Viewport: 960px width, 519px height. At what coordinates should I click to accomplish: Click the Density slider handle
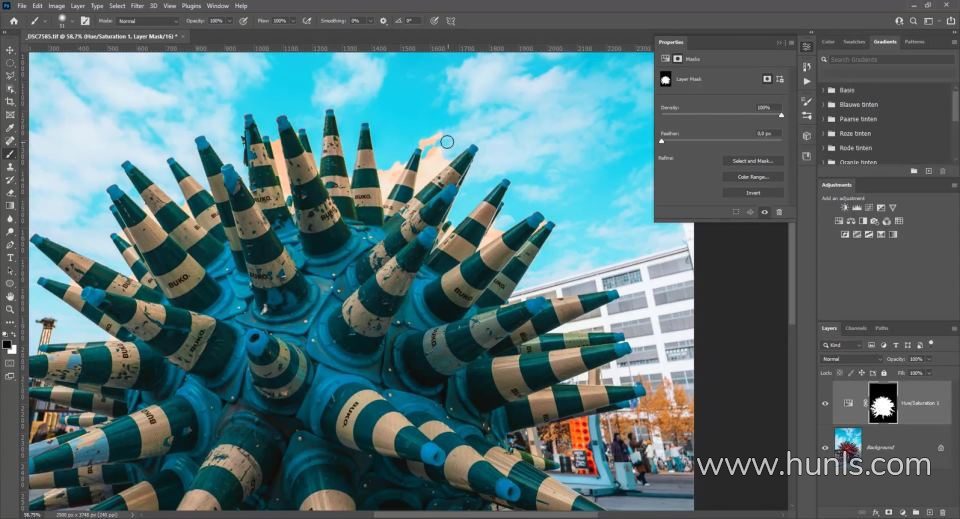click(x=781, y=115)
